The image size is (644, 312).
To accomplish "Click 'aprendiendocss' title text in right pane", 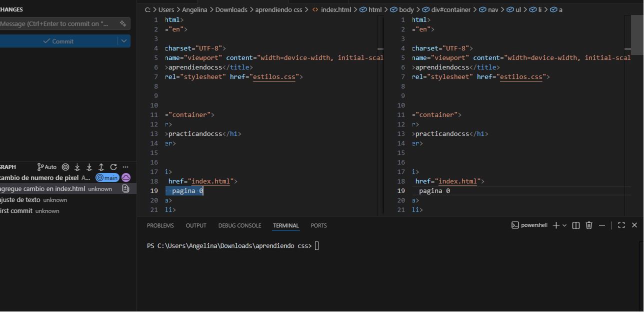I will (x=442, y=67).
